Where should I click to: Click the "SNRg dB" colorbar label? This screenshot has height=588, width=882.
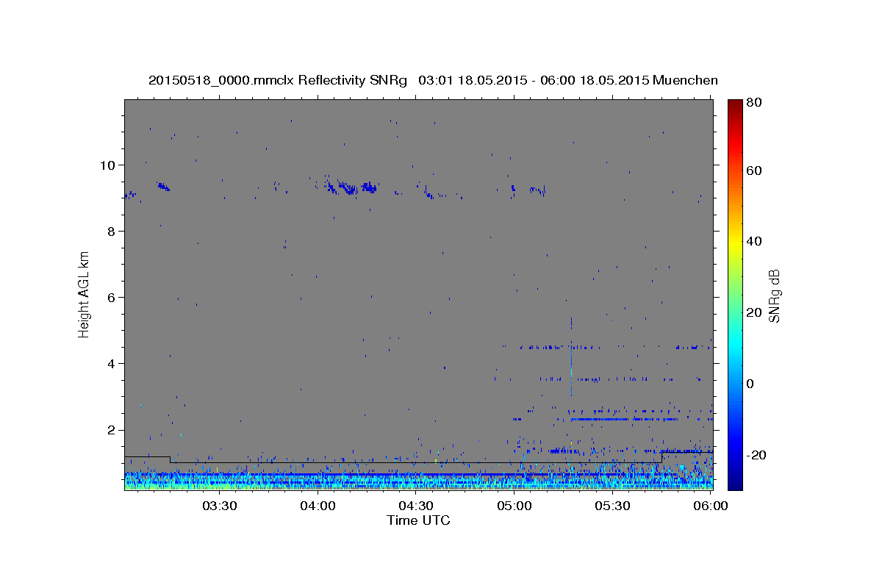tap(773, 295)
